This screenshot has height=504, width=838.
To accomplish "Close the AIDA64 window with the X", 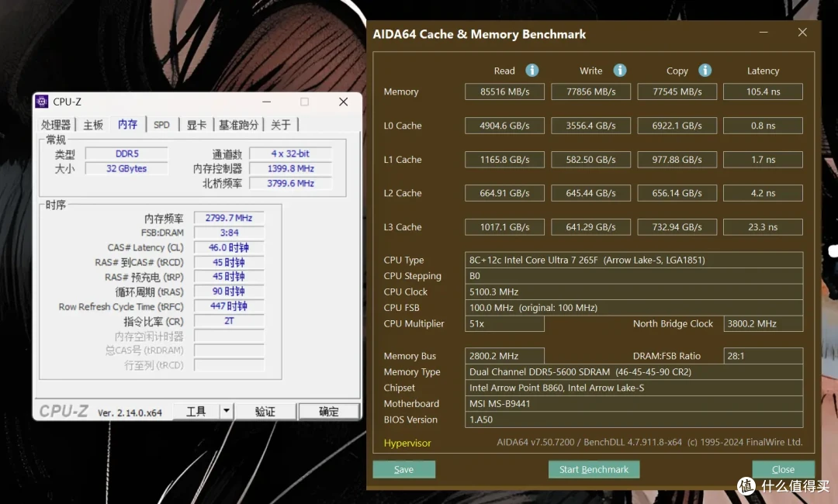I will (x=802, y=33).
